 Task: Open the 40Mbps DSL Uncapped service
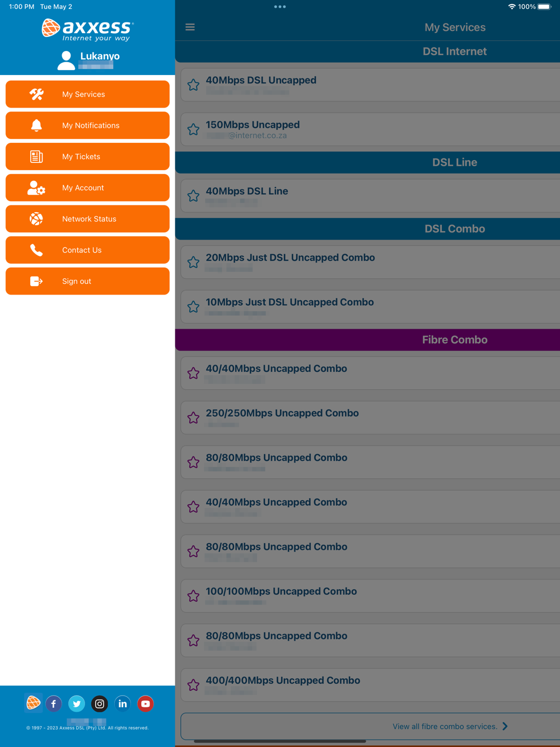coord(370,85)
